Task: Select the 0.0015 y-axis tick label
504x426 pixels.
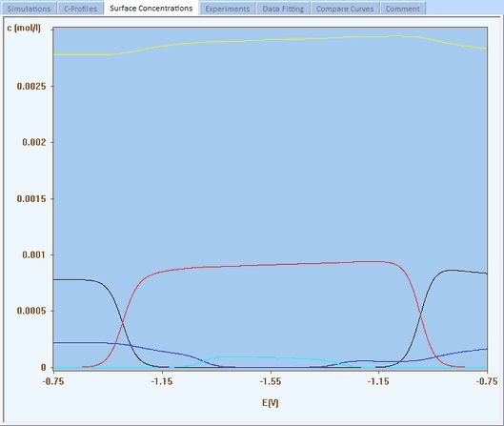Action: [x=31, y=198]
